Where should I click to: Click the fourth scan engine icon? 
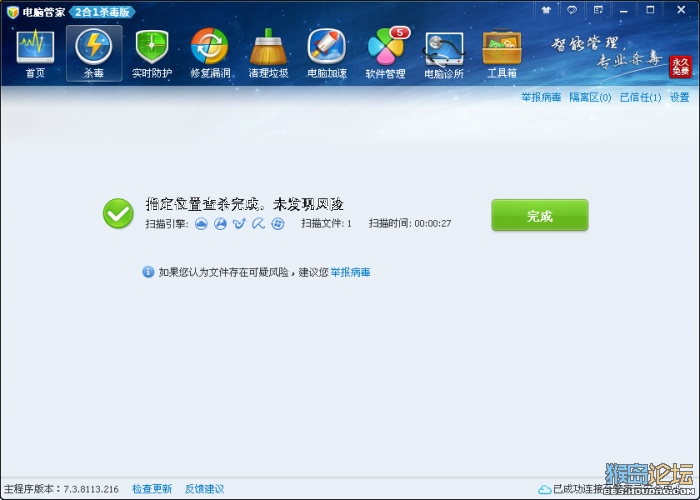[258, 224]
